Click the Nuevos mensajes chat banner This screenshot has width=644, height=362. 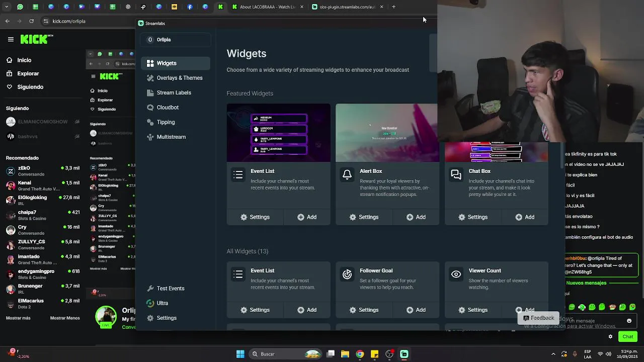pyautogui.click(x=586, y=283)
